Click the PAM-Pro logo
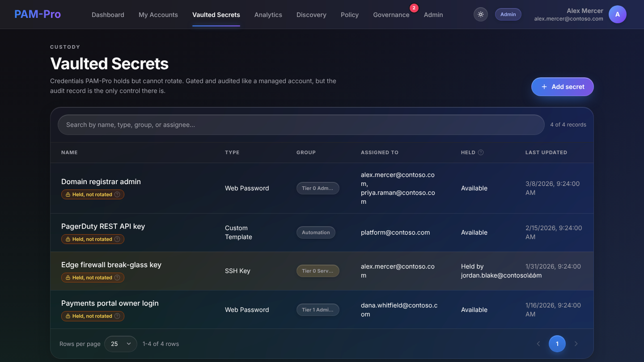644x362 pixels. (x=38, y=14)
